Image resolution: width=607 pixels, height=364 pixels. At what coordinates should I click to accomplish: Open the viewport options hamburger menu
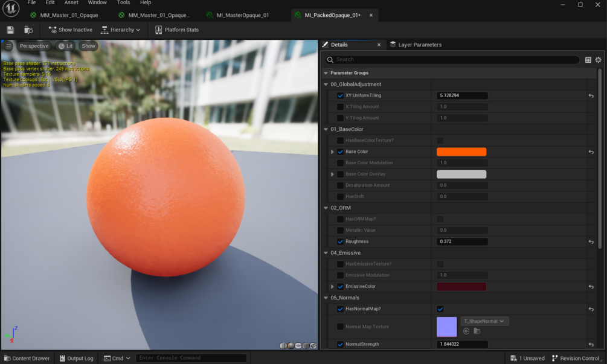point(8,46)
